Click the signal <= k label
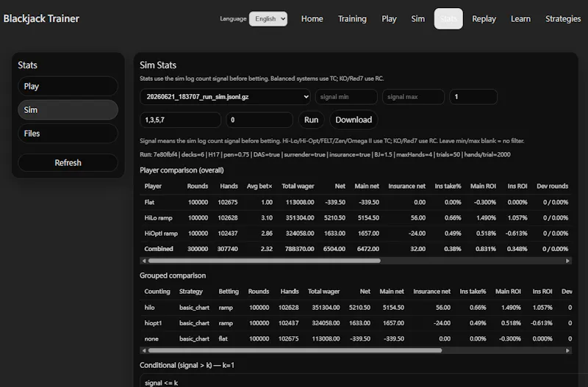 pos(161,383)
